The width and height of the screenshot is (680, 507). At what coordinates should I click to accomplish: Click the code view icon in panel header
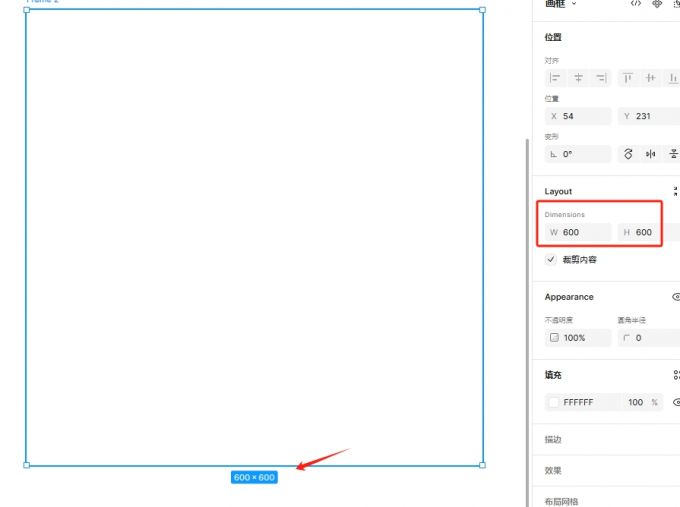pyautogui.click(x=636, y=3)
